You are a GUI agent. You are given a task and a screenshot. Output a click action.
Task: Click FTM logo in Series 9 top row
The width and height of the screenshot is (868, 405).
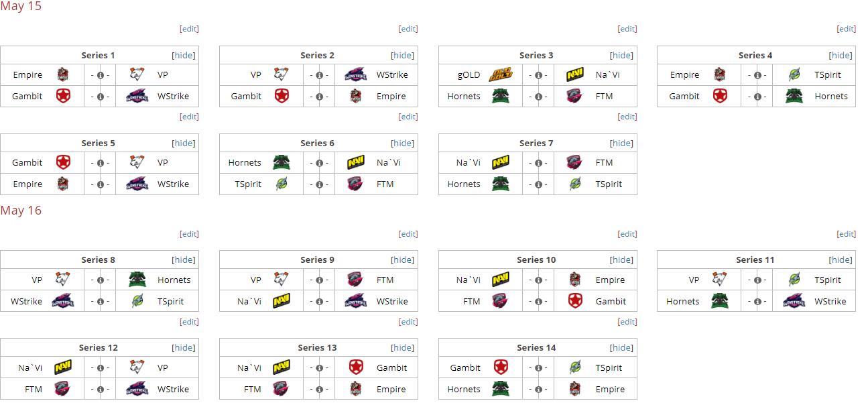356,280
